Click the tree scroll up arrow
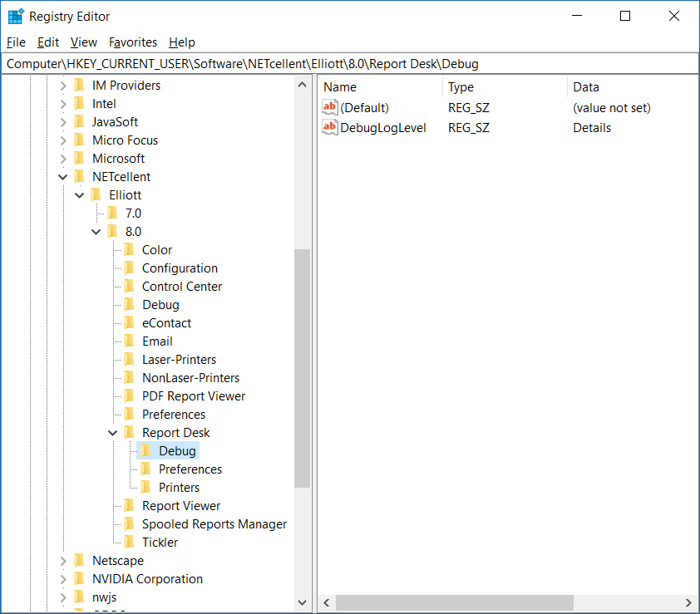Viewport: 700px width, 614px height. 303,85
